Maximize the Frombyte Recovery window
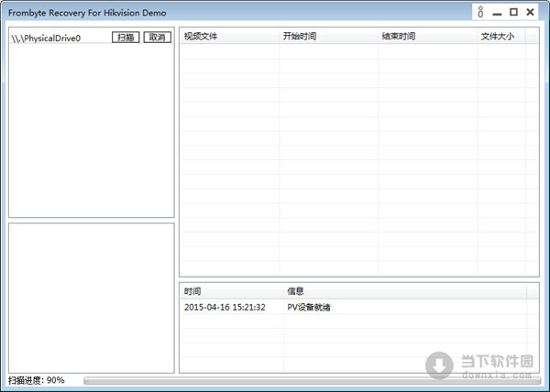This screenshot has height=392, width=550. click(513, 12)
